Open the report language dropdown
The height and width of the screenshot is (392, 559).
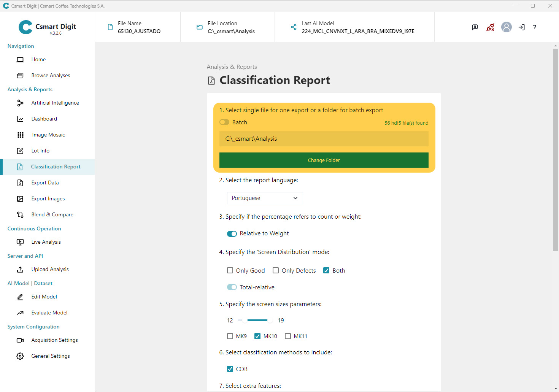(x=265, y=198)
